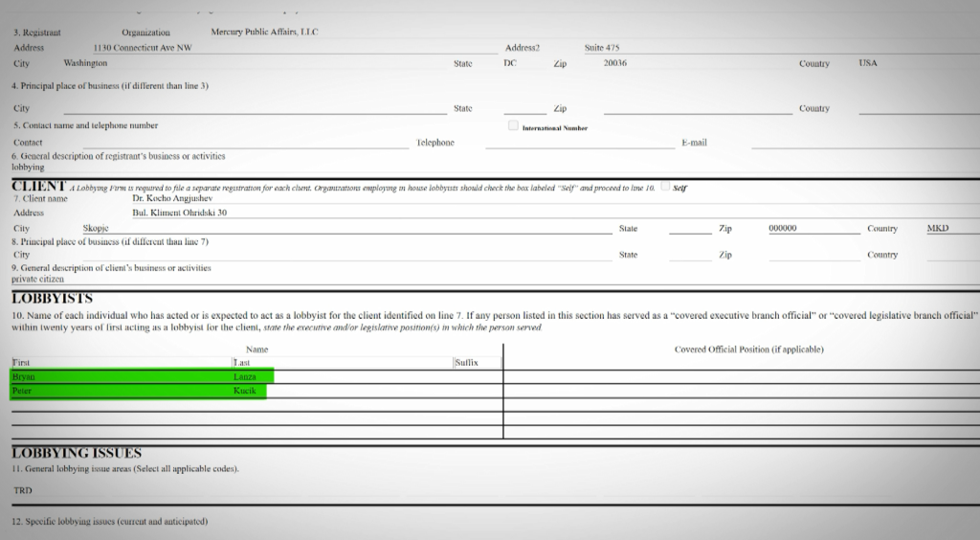The image size is (980, 540).
Task: Select highlighted lobbyist last name Kucik
Action: pos(244,391)
